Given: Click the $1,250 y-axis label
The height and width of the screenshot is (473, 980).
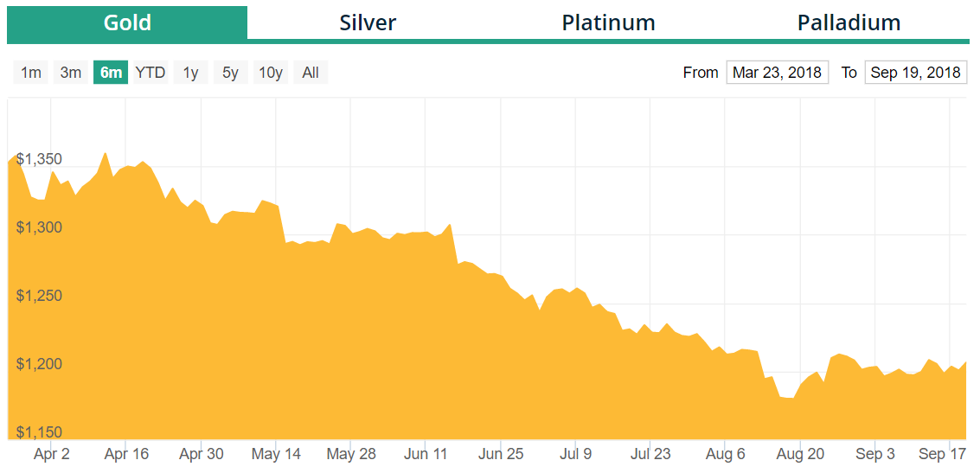Looking at the screenshot, I should [x=39, y=296].
